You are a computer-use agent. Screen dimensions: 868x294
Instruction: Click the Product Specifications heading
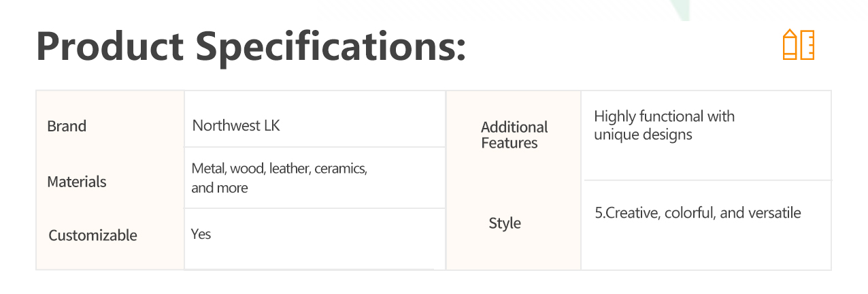[251, 46]
